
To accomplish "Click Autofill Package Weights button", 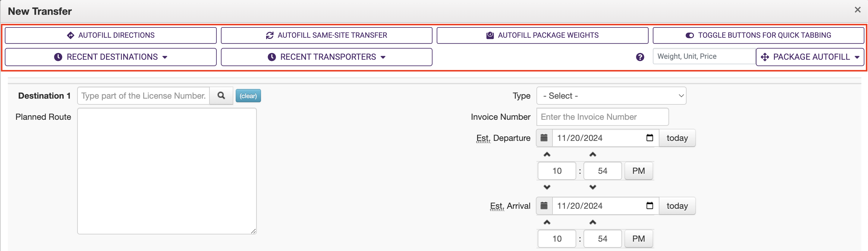I will click(542, 35).
